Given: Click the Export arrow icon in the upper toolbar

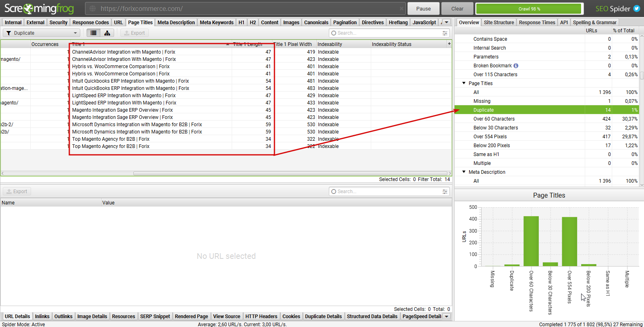Looking at the screenshot, I should [x=127, y=33].
